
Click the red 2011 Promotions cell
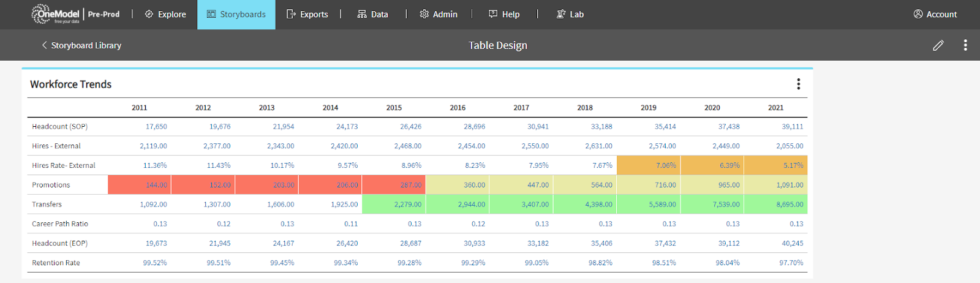140,185
